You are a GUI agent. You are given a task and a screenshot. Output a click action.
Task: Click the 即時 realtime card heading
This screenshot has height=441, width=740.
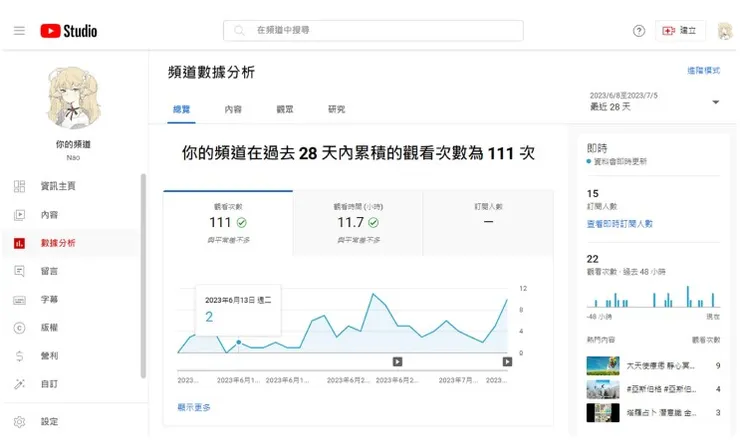pos(597,148)
